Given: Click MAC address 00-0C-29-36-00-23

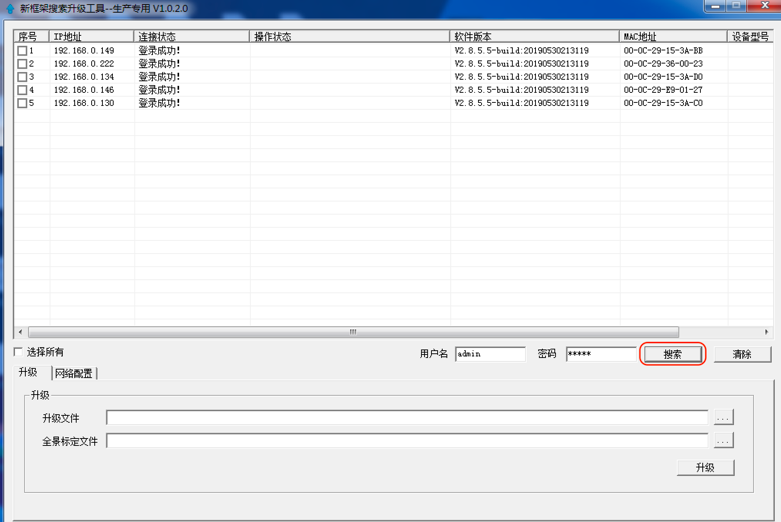Looking at the screenshot, I should point(663,64).
